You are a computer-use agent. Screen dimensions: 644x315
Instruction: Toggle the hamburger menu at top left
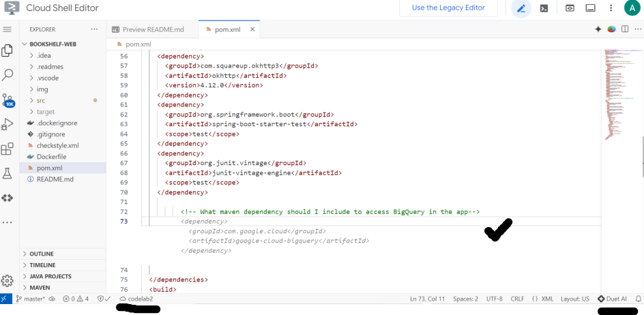pos(8,29)
